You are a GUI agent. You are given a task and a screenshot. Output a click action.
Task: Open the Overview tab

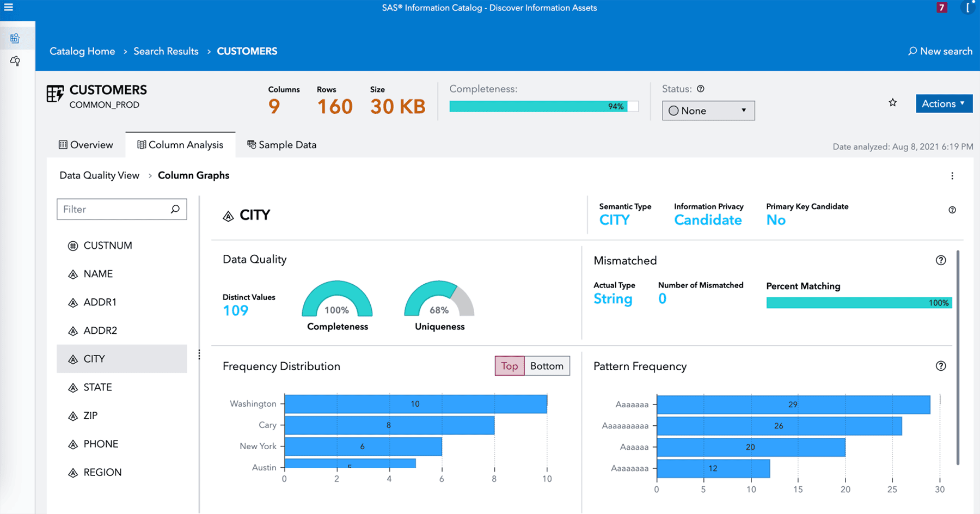[85, 144]
